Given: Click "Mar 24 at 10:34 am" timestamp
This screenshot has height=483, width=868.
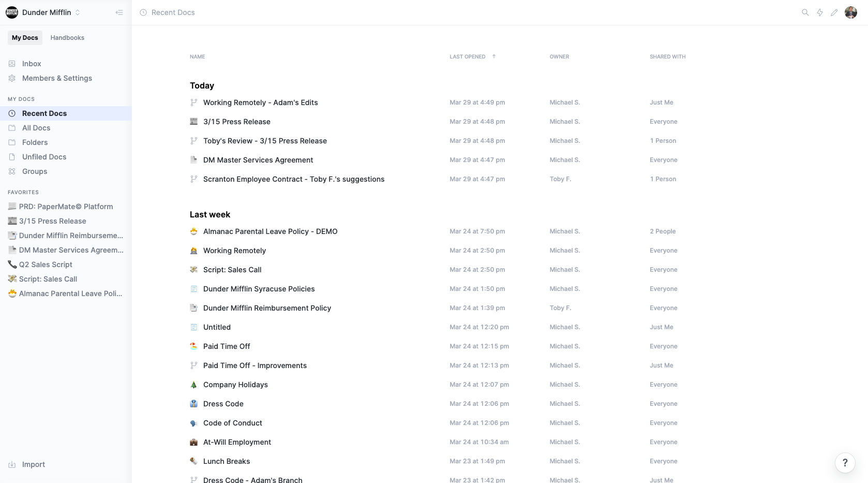Looking at the screenshot, I should pyautogui.click(x=479, y=442).
